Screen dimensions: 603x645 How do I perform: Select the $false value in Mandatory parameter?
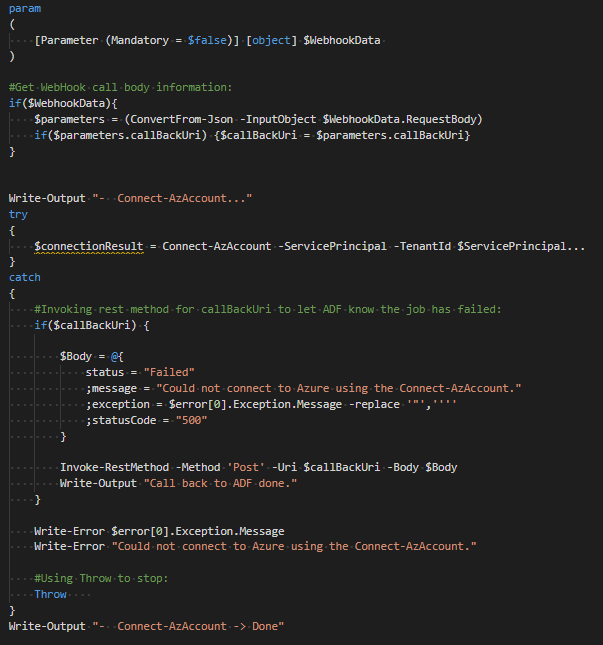point(207,40)
